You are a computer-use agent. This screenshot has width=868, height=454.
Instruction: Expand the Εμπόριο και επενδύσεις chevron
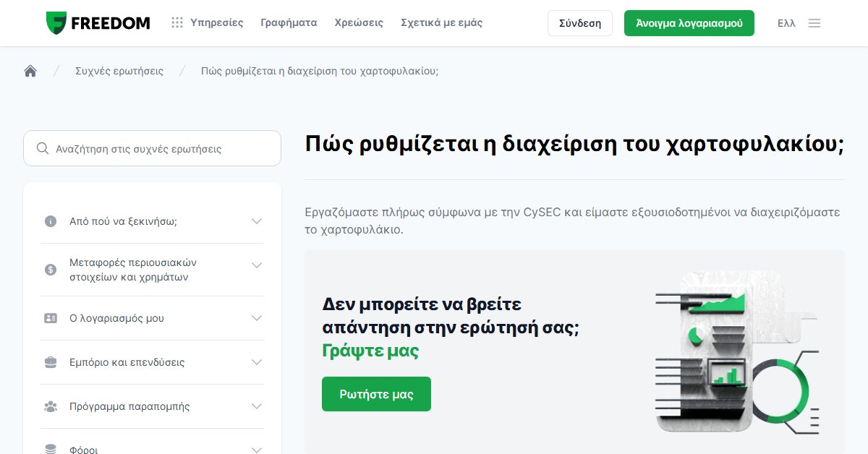[x=257, y=362]
